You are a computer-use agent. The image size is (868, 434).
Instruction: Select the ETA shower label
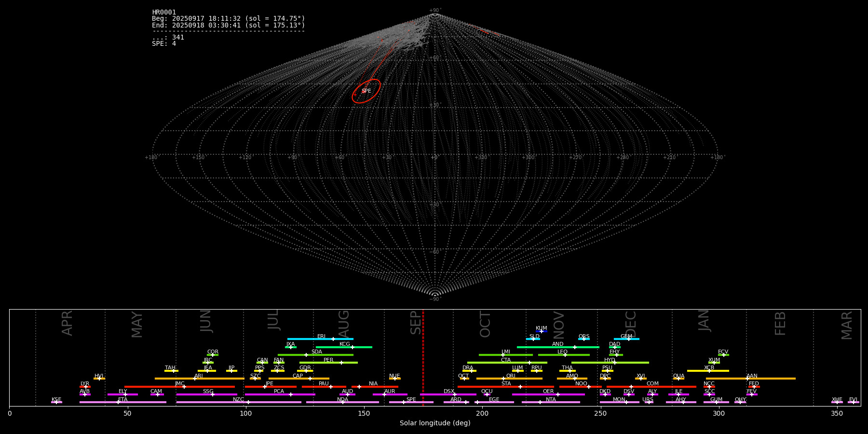[123, 399]
